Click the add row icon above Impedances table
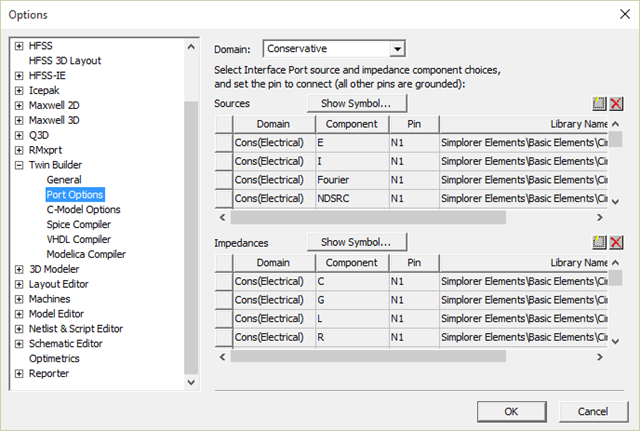Viewport: 640px width, 431px height. pos(599,242)
